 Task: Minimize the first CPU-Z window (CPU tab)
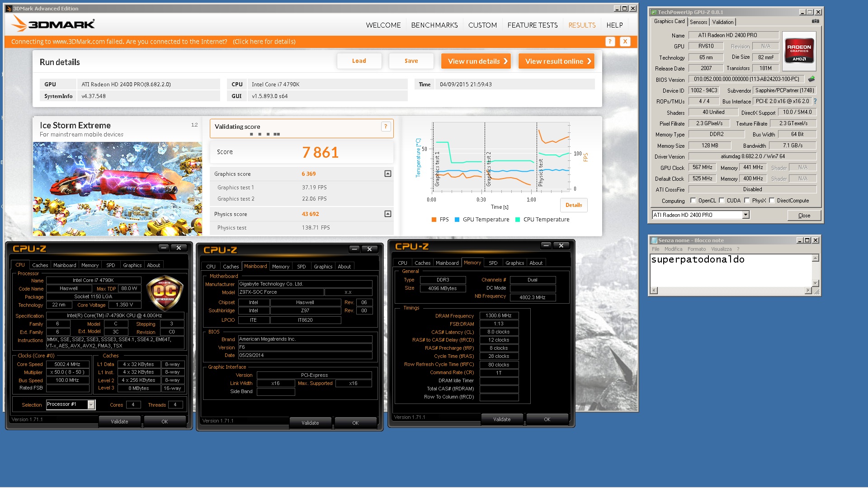164,248
